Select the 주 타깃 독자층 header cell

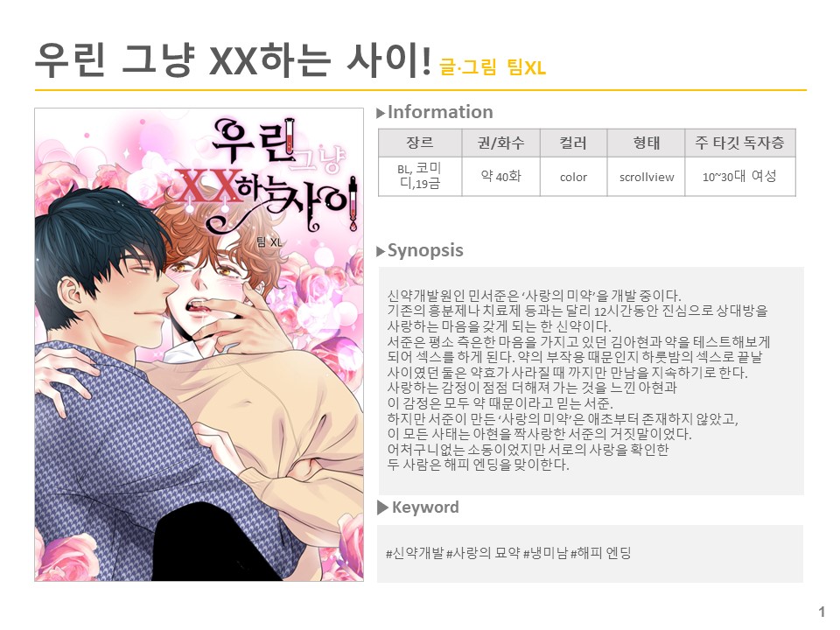click(x=740, y=143)
